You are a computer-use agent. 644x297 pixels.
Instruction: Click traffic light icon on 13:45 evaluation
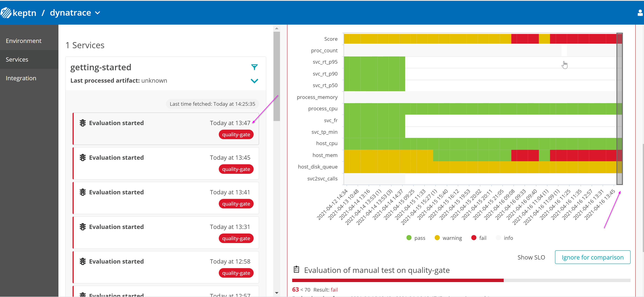(x=83, y=158)
